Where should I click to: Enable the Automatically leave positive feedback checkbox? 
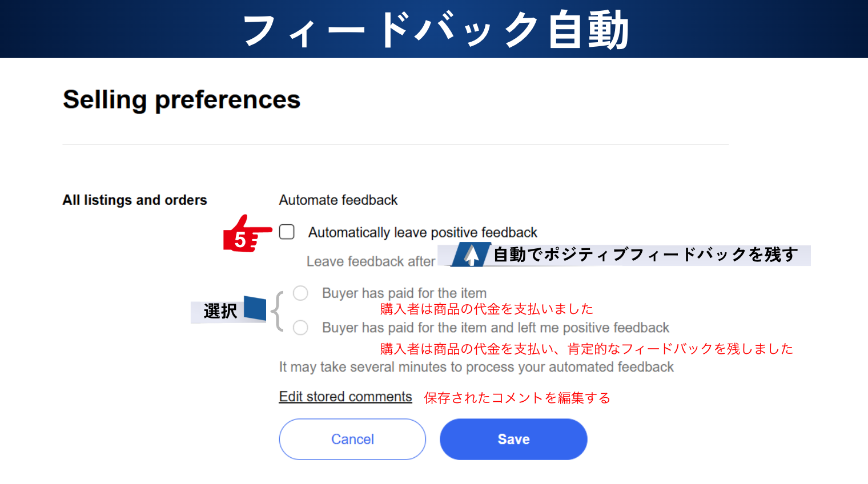(x=287, y=232)
